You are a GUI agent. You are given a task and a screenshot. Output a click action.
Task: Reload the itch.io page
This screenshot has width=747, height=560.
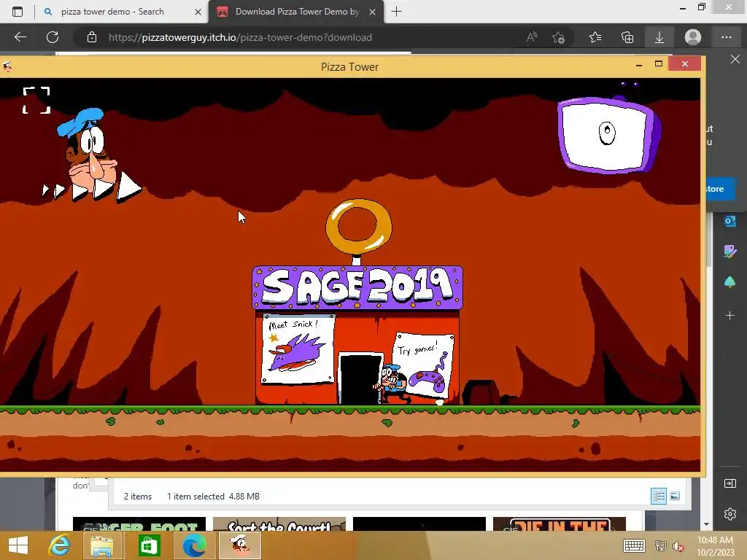(53, 37)
